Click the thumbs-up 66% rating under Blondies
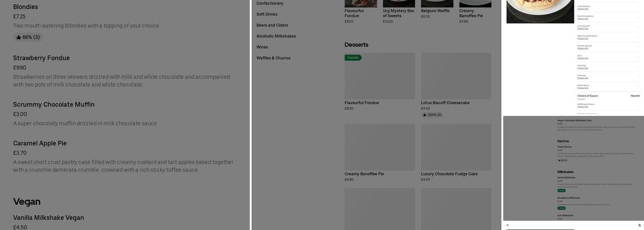Viewport: 644px width, 230px height. [x=28, y=37]
